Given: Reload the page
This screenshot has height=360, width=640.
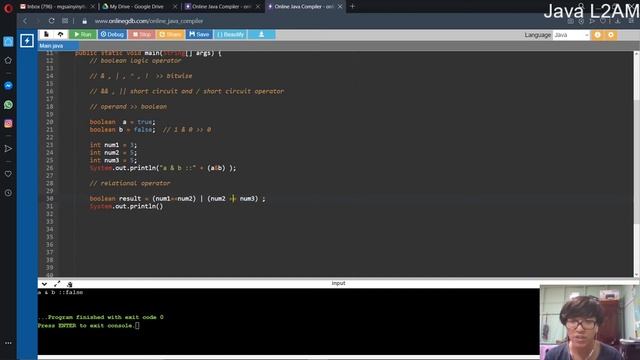Looking at the screenshot, I should point(51,21).
